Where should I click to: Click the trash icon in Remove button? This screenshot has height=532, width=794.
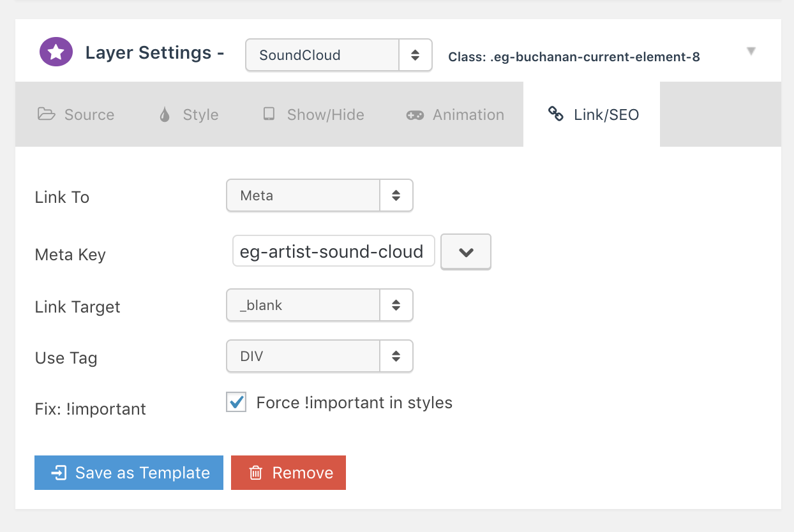tap(256, 473)
